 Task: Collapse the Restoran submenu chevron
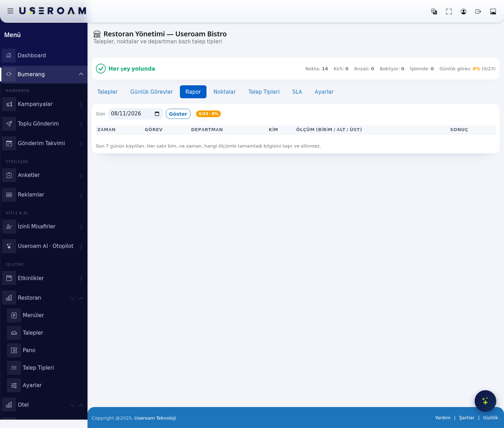tap(81, 298)
